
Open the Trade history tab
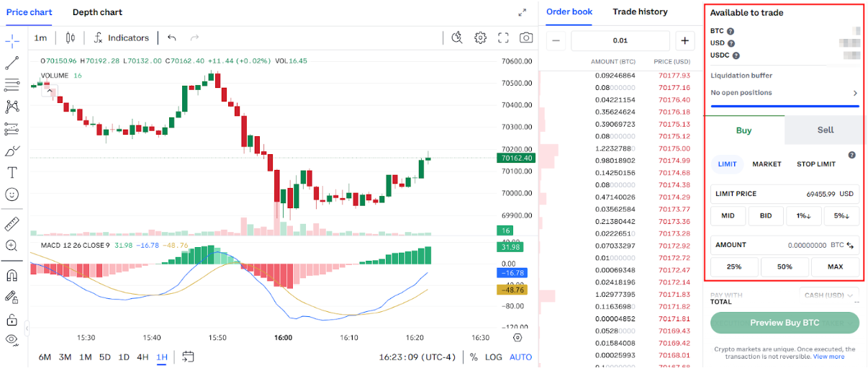point(640,12)
